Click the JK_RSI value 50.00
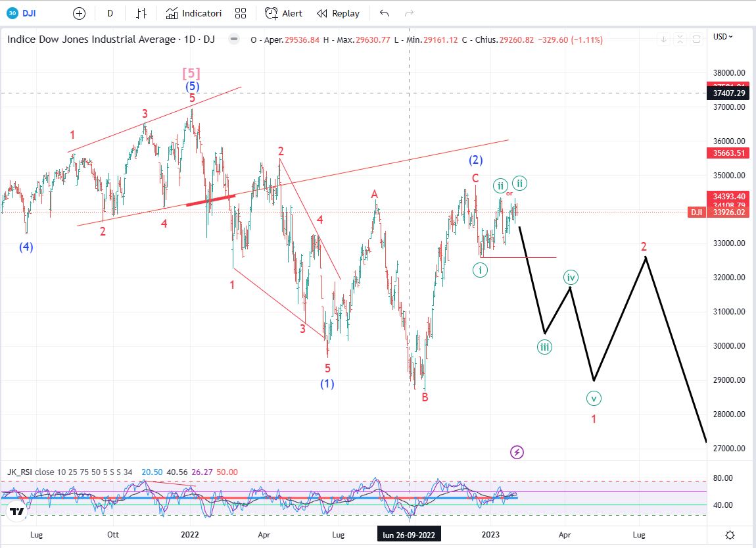This screenshot has width=756, height=548. tap(227, 472)
